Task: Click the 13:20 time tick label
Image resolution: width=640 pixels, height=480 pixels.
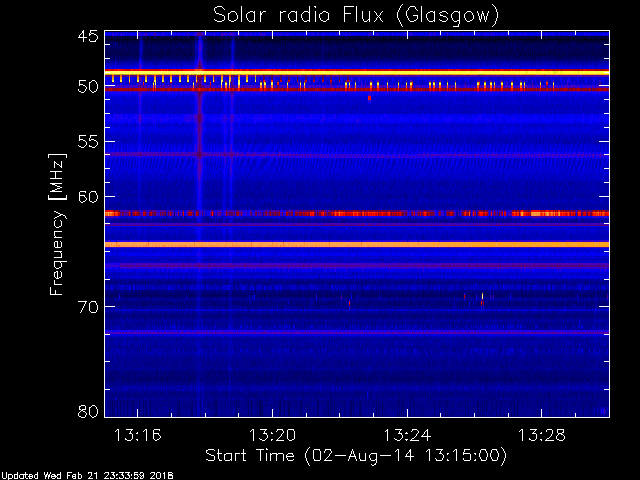Action: point(272,436)
